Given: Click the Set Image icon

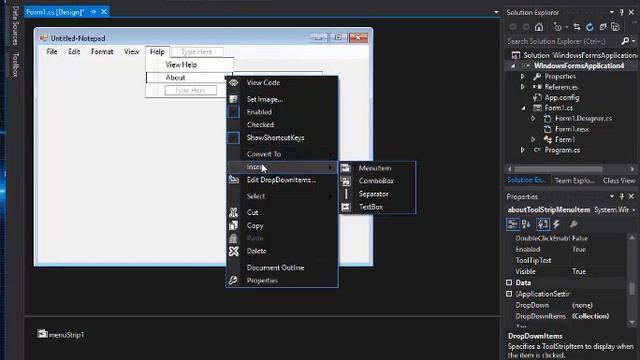Looking at the screenshot, I should tap(233, 99).
